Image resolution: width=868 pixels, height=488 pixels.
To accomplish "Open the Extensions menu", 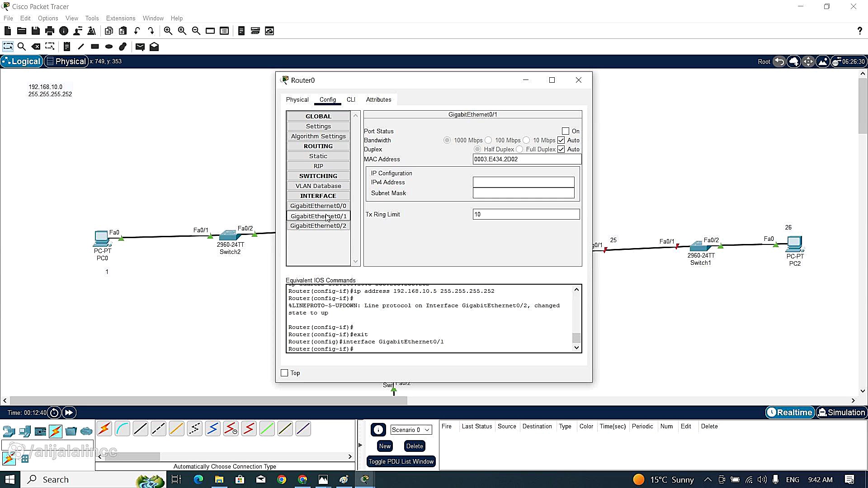I will pyautogui.click(x=120, y=18).
